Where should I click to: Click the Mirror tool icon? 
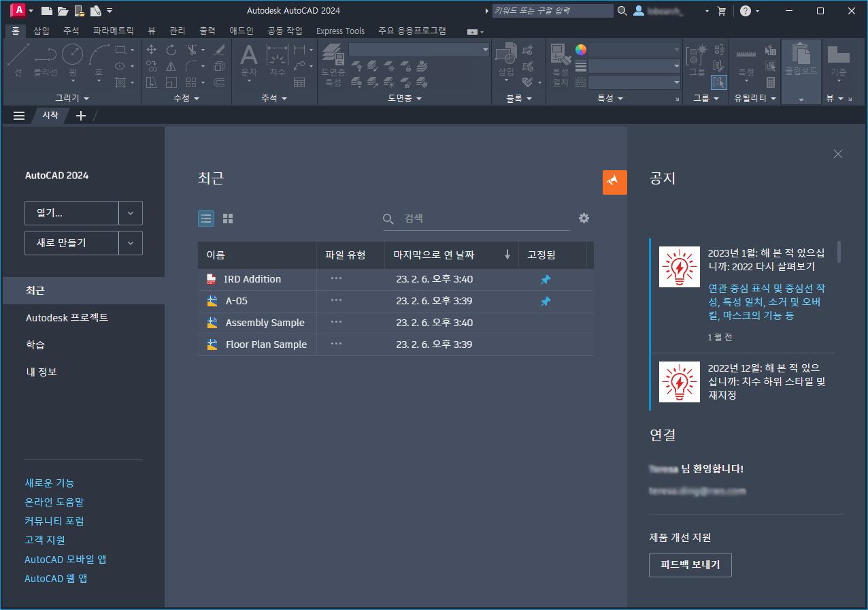point(171,66)
